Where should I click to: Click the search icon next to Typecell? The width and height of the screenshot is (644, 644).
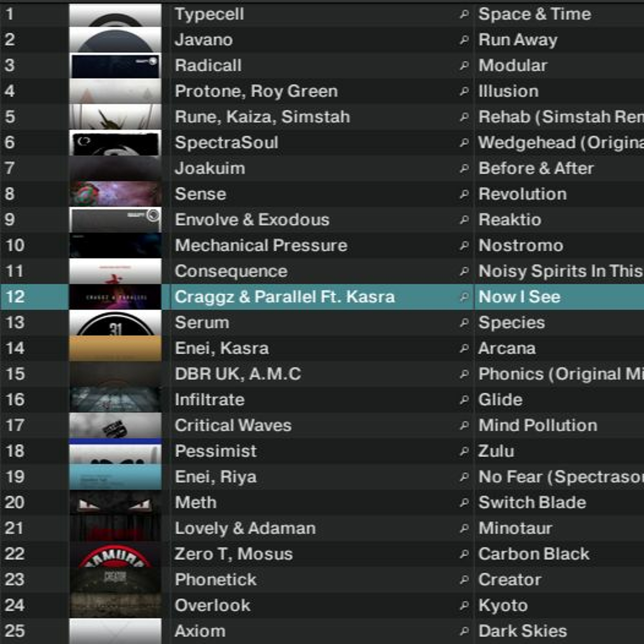click(x=464, y=14)
